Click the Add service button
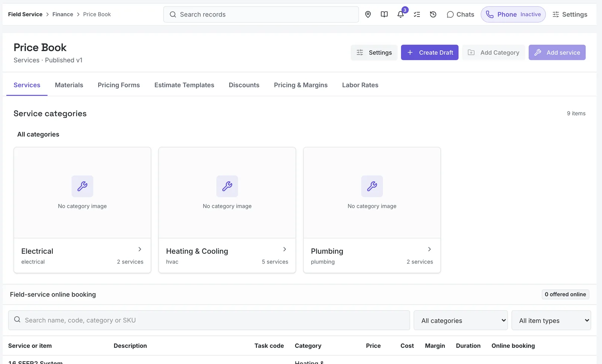This screenshot has height=364, width=602. [557, 53]
